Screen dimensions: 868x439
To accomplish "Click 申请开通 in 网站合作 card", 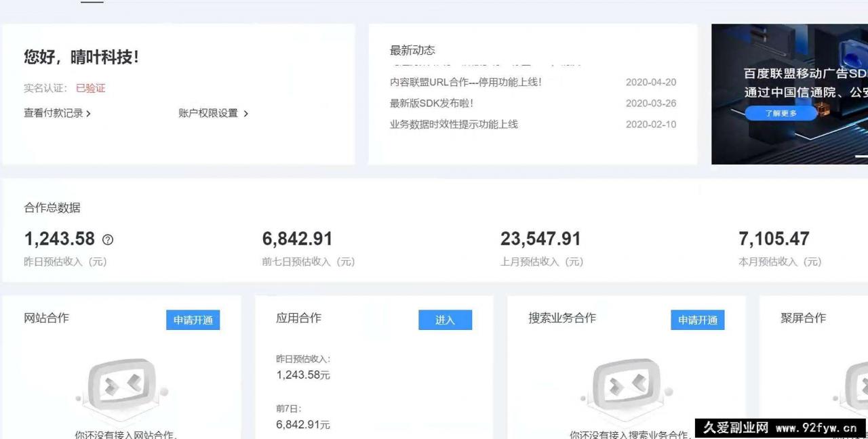I will [x=193, y=320].
